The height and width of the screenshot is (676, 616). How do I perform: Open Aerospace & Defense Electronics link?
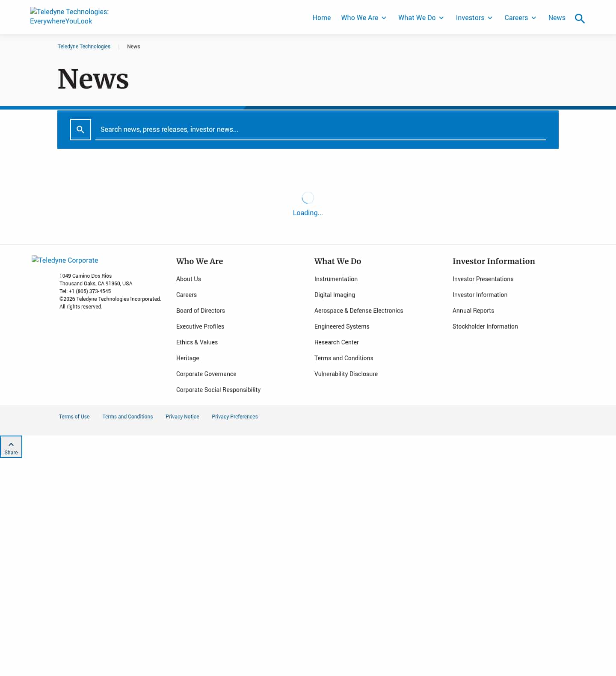(x=358, y=311)
